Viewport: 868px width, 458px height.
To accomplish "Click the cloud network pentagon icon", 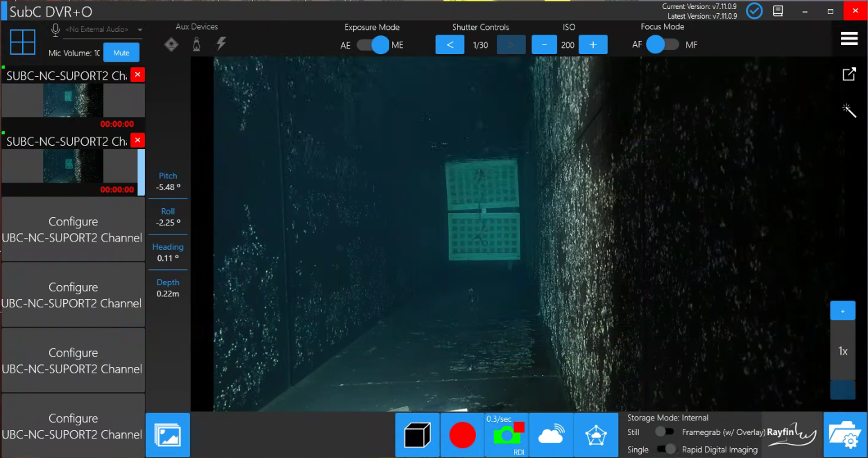I will click(x=595, y=435).
